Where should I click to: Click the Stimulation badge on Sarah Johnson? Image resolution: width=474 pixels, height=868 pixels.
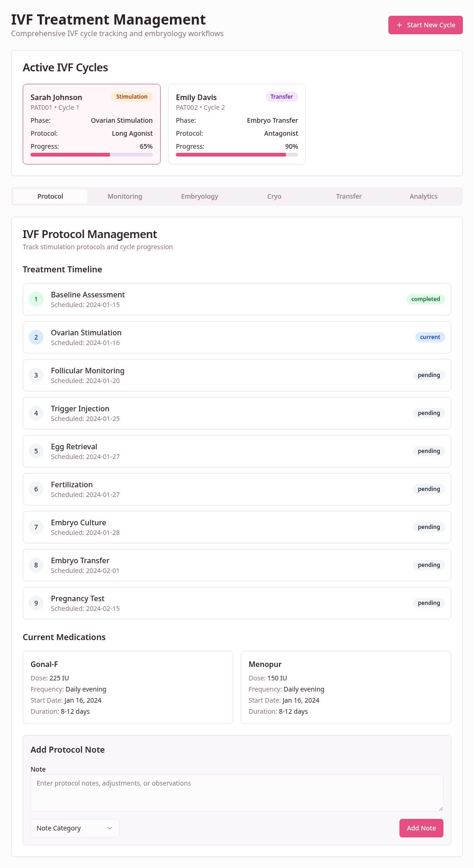132,97
